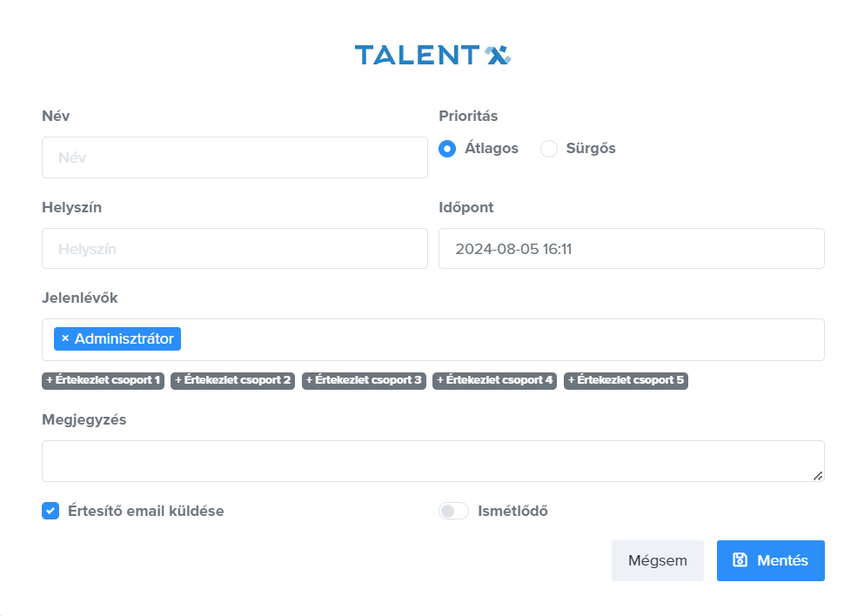This screenshot has width=864, height=616.
Task: Select the Átlagos priority option
Action: (x=447, y=149)
